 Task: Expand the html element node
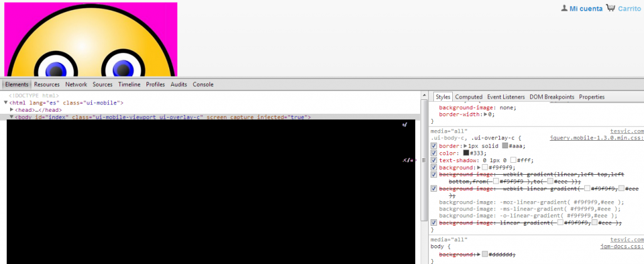[6, 102]
